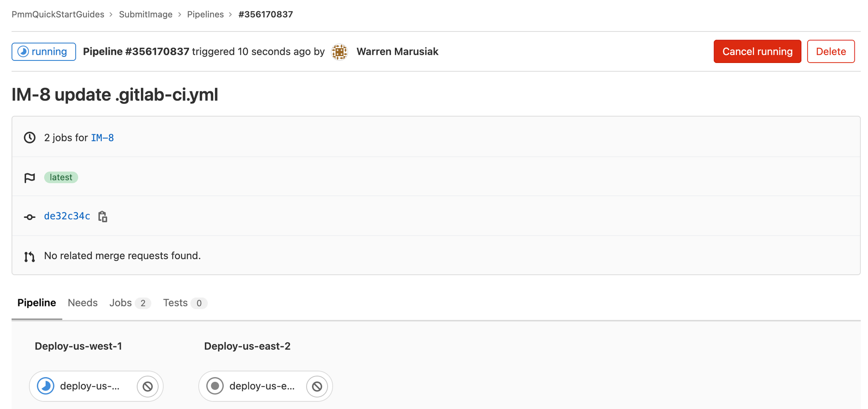This screenshot has height=409, width=868.
Task: Open the Tests tab
Action: pyautogui.click(x=175, y=303)
